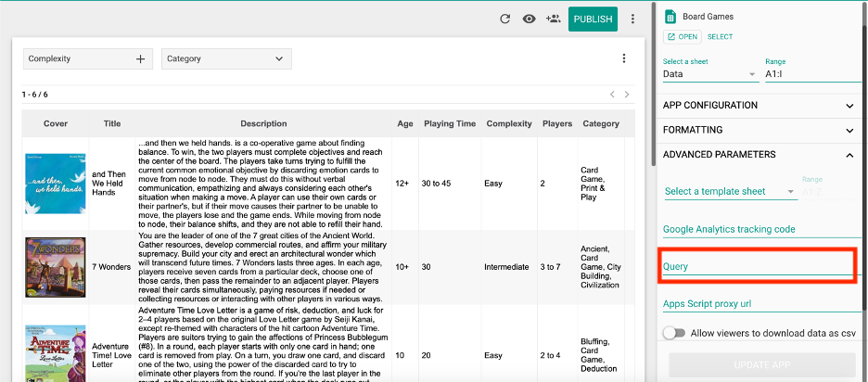Screen dimensions: 868x382
Task: Click the 1 - 6 / 6 pagination text
Action: tap(35, 95)
